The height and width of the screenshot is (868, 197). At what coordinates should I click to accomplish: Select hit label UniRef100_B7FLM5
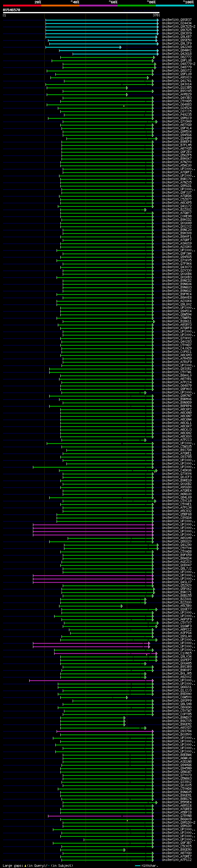point(177,145)
